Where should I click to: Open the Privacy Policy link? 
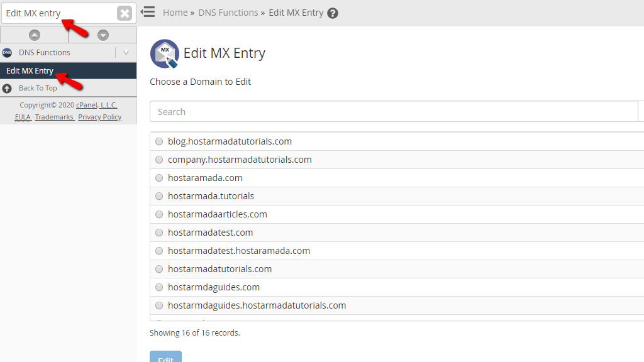[99, 116]
